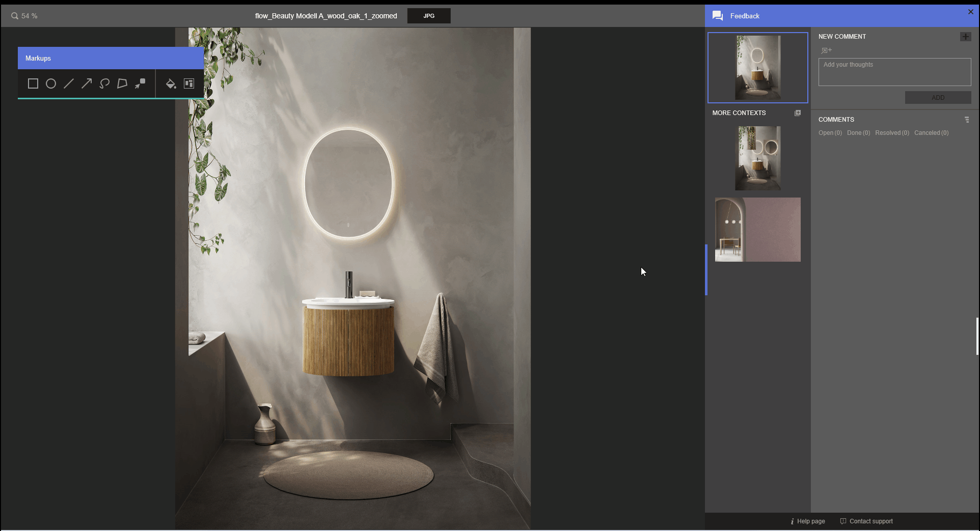Select the pink wall room context thumbnail
Image resolution: width=980 pixels, height=531 pixels.
[x=758, y=230]
